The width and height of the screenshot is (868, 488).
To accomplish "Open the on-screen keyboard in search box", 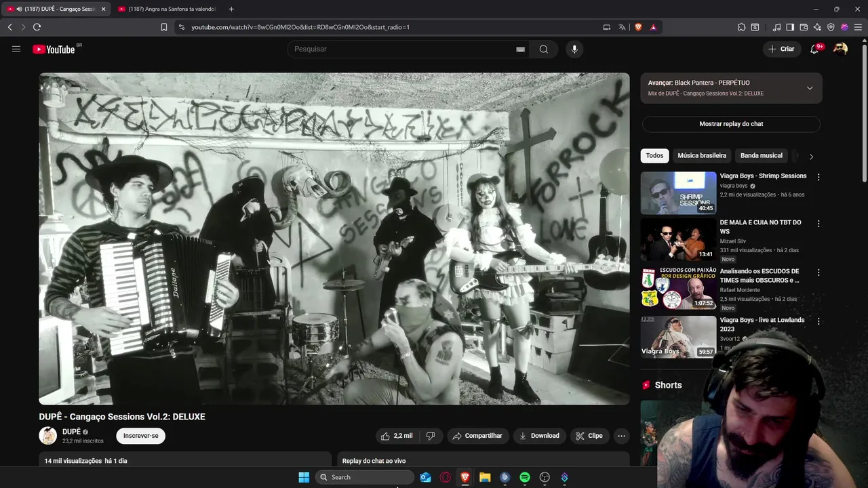I will (520, 49).
